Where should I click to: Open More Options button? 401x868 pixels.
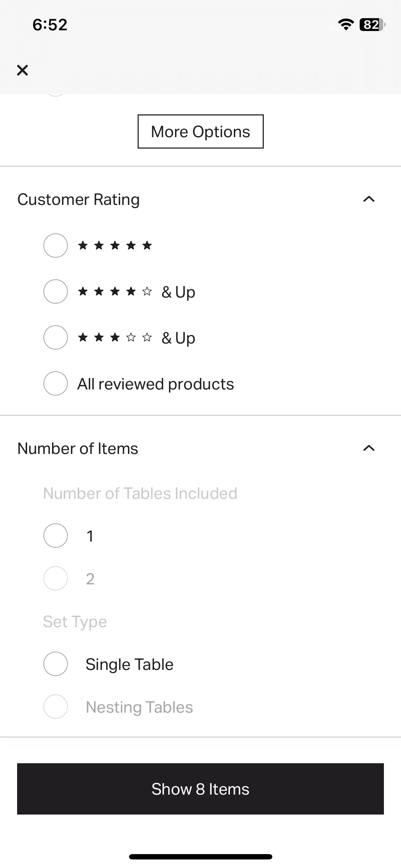pyautogui.click(x=201, y=131)
